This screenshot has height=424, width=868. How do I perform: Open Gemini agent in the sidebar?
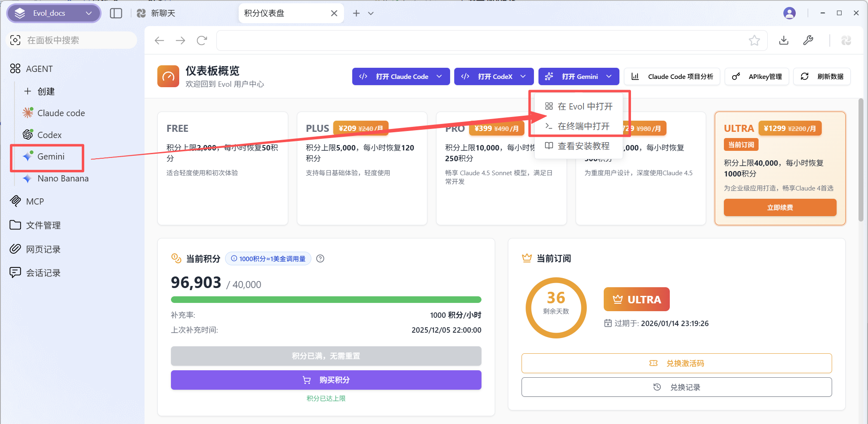[51, 157]
